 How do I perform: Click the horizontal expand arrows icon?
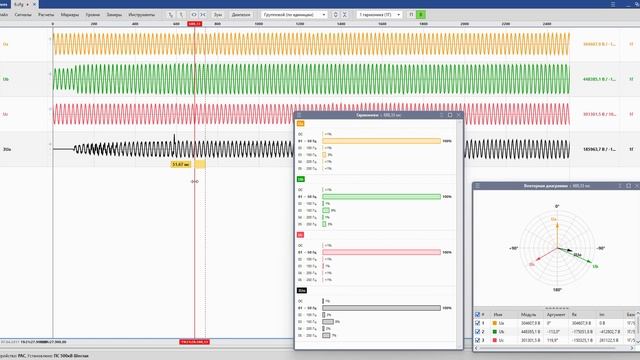point(194,15)
